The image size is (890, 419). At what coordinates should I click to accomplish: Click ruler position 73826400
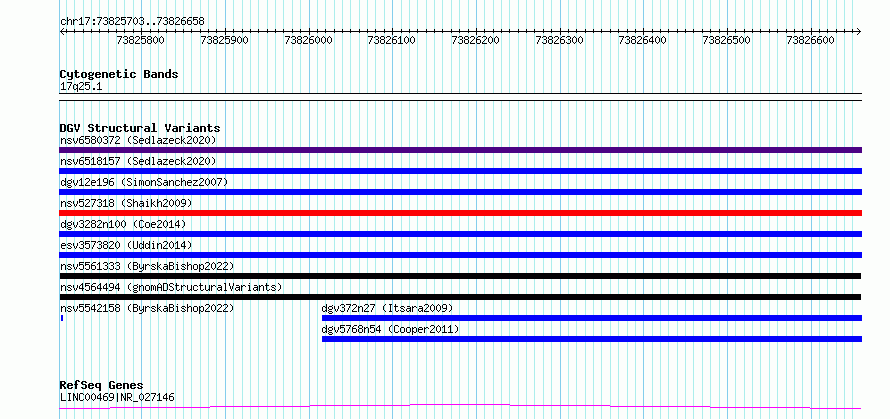(643, 40)
